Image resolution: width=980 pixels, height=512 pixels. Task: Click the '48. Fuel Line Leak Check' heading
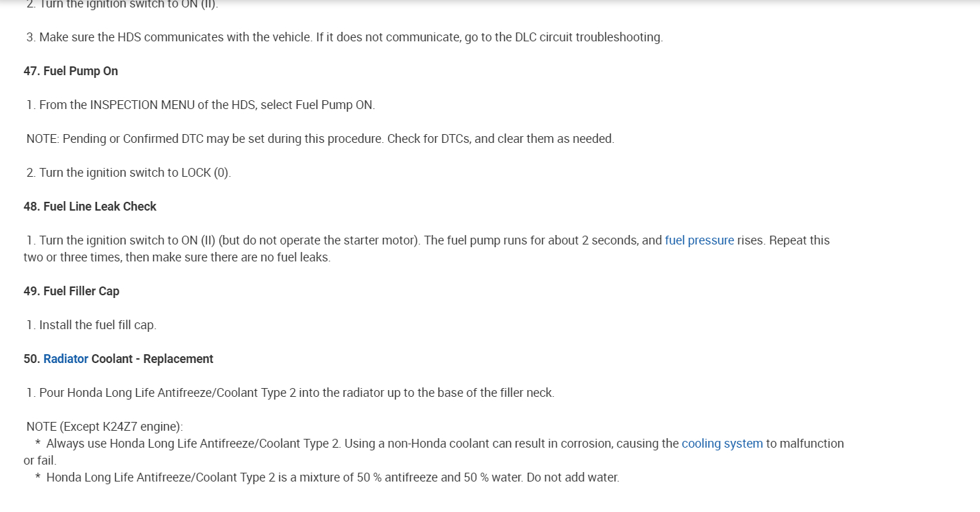coord(89,207)
